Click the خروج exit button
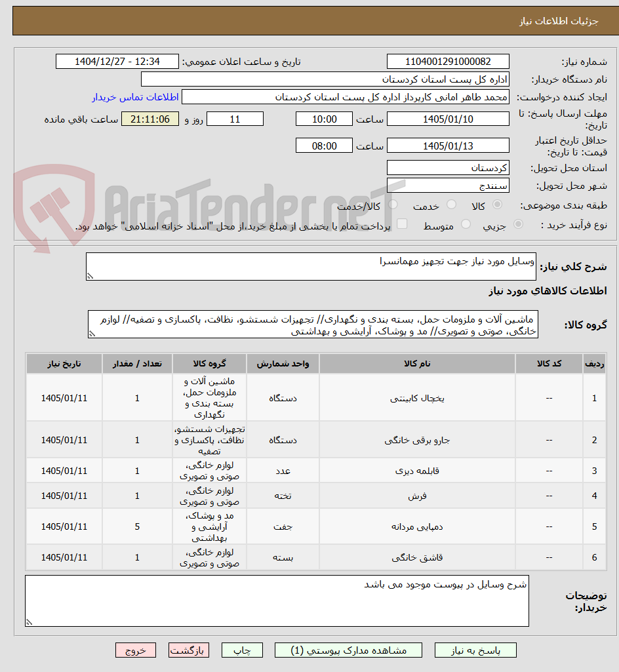619x672 pixels. [x=136, y=650]
